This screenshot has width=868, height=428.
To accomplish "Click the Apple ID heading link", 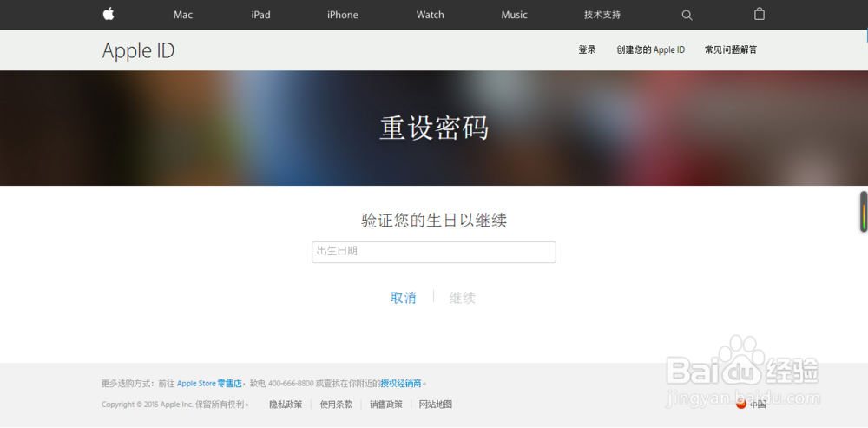I will (138, 51).
